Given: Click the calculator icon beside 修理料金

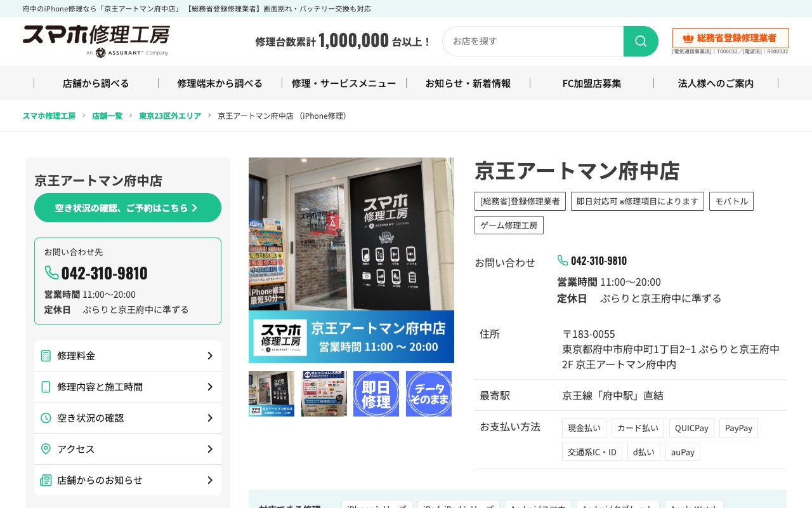Looking at the screenshot, I should click(x=46, y=356).
